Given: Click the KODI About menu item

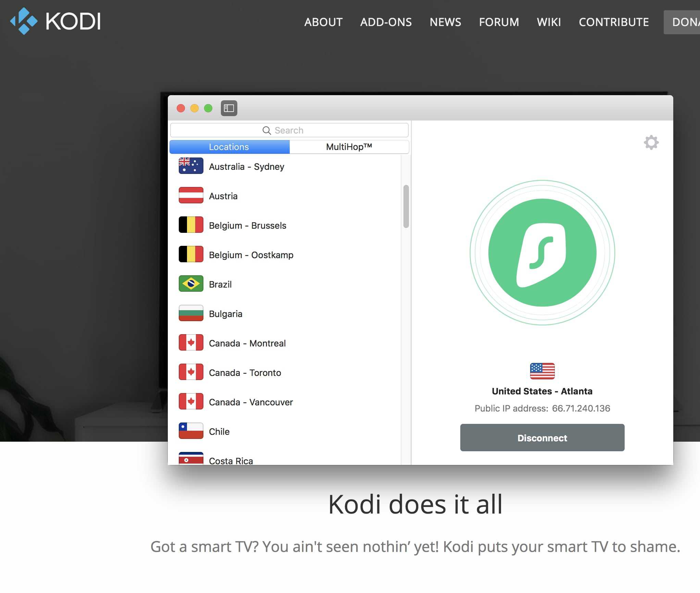Looking at the screenshot, I should point(324,22).
